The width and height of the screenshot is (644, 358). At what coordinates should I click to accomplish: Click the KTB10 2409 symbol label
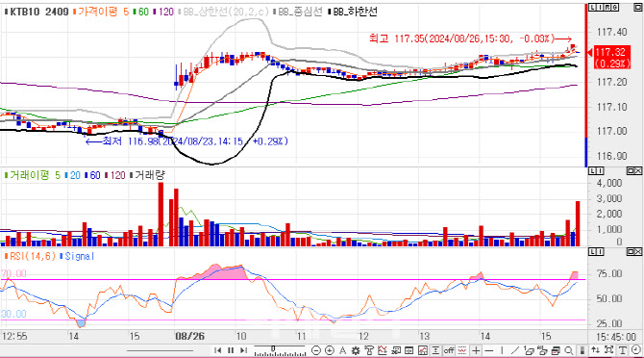(x=39, y=12)
